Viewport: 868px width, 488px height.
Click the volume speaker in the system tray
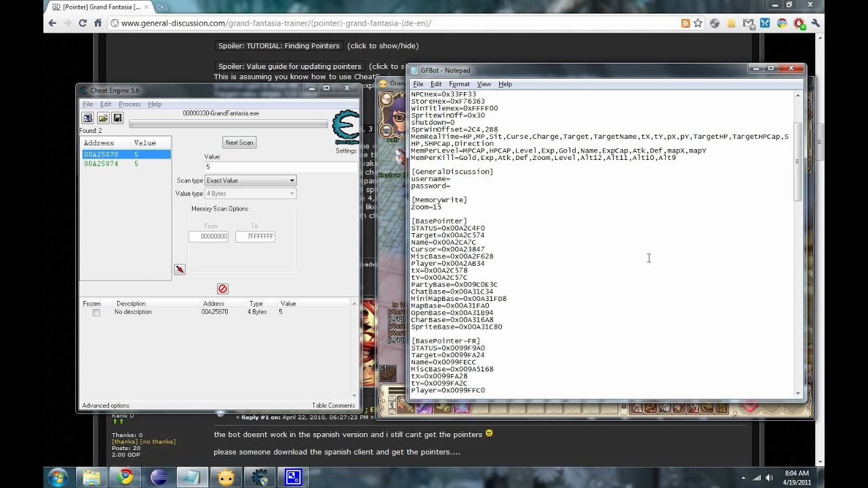(769, 478)
